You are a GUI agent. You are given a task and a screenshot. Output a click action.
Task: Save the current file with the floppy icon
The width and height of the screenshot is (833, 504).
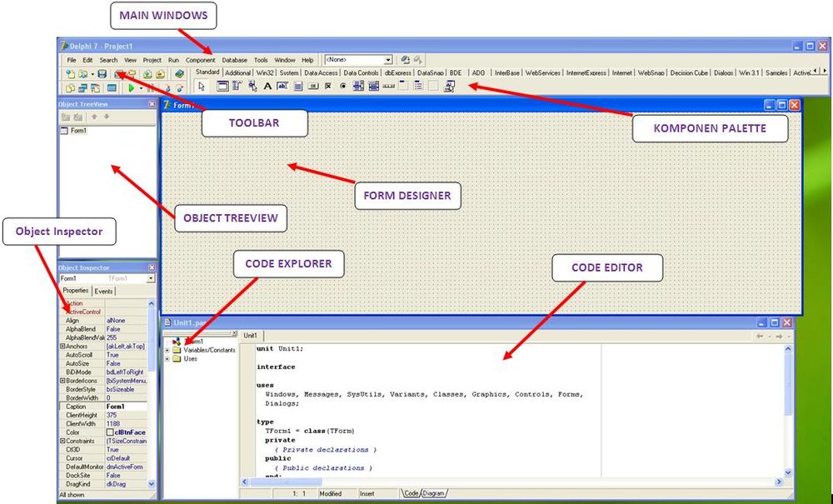(x=102, y=75)
